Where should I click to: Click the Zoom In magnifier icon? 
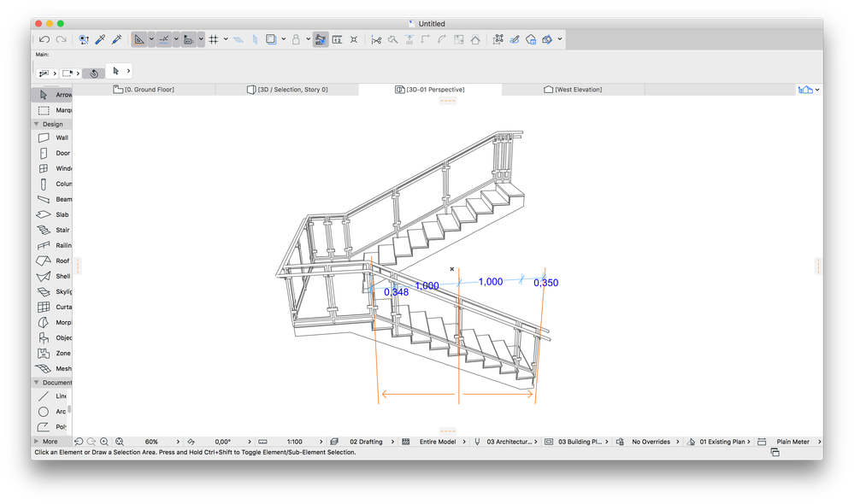click(x=104, y=442)
